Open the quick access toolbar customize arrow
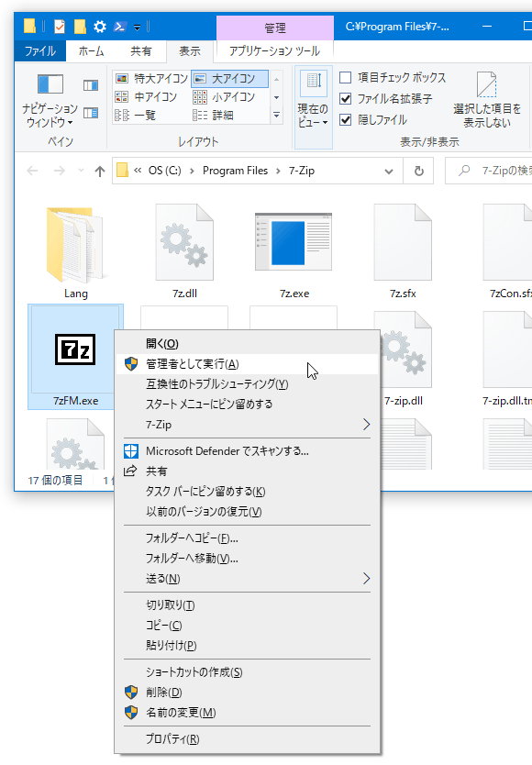Image resolution: width=532 pixels, height=765 pixels. click(x=138, y=28)
